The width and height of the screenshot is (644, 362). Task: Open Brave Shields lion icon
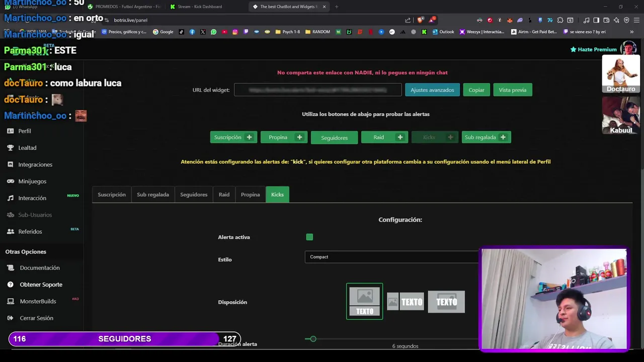pyautogui.click(x=420, y=20)
